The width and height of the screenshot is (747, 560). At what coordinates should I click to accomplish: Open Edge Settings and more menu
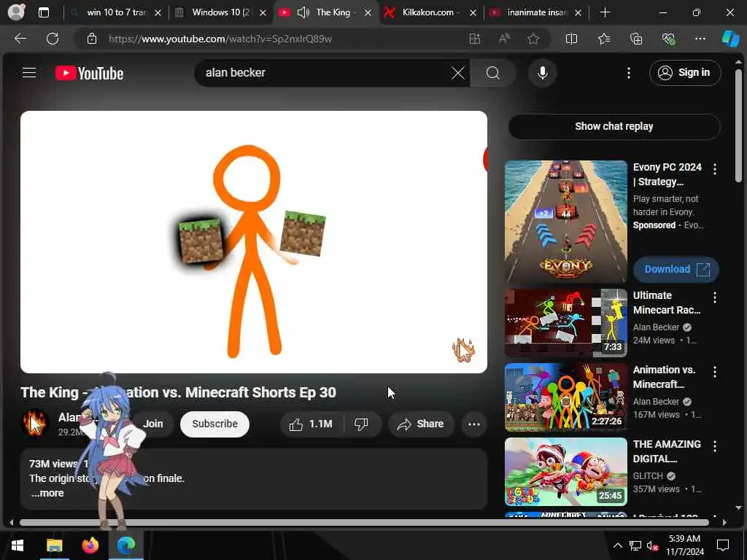700,39
